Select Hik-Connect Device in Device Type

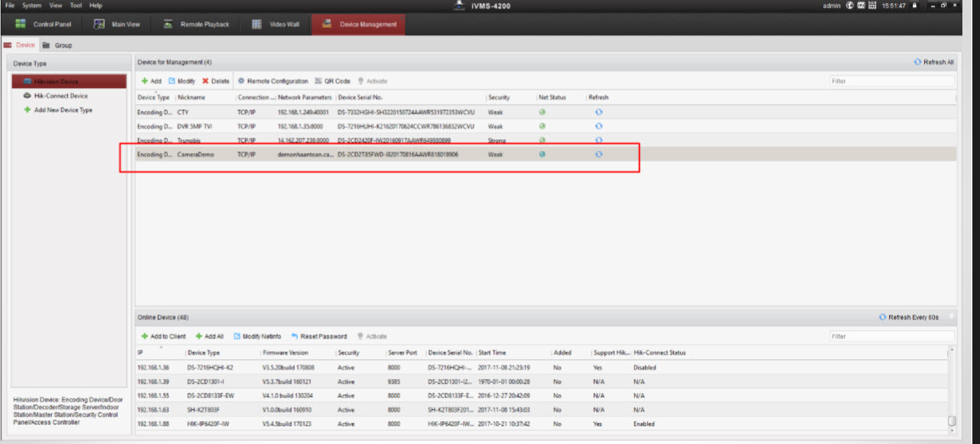pyautogui.click(x=60, y=96)
